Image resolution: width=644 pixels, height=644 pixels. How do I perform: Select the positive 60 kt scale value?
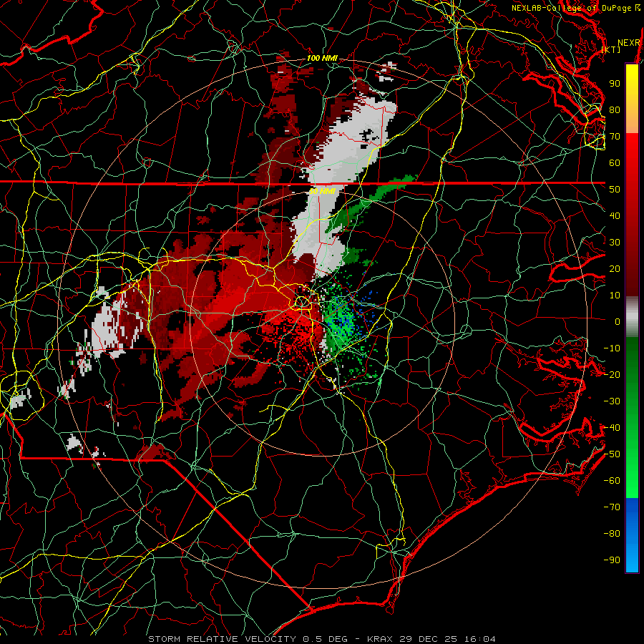[615, 162]
